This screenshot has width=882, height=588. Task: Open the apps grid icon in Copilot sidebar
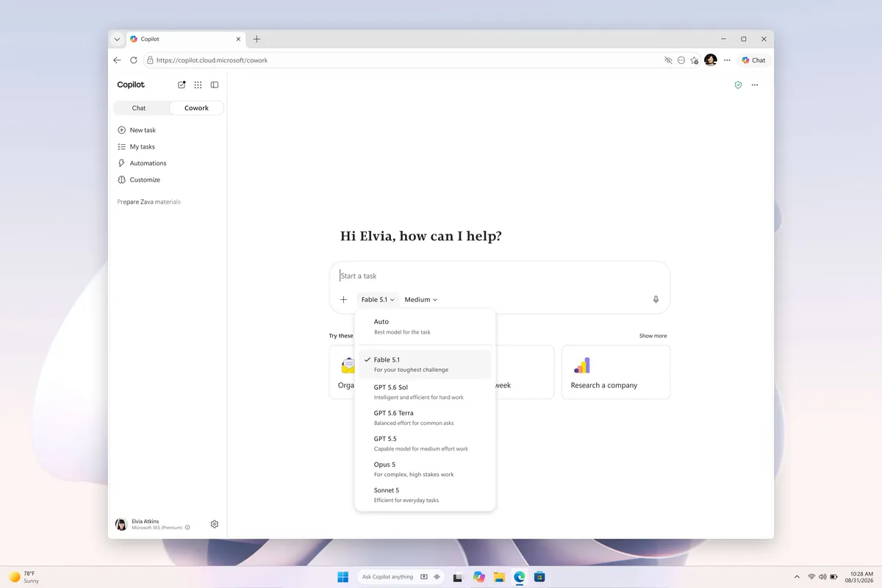click(x=198, y=85)
